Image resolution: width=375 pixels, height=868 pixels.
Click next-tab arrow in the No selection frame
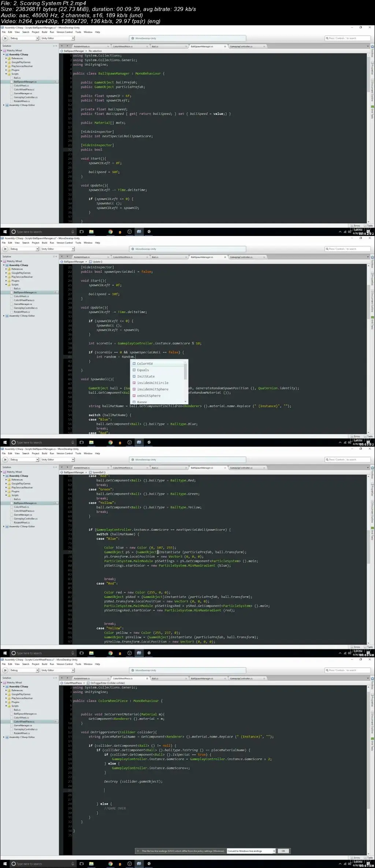67,46
